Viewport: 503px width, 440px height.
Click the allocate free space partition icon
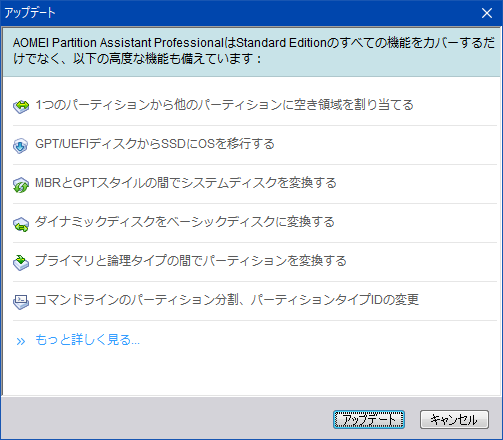tap(21, 107)
